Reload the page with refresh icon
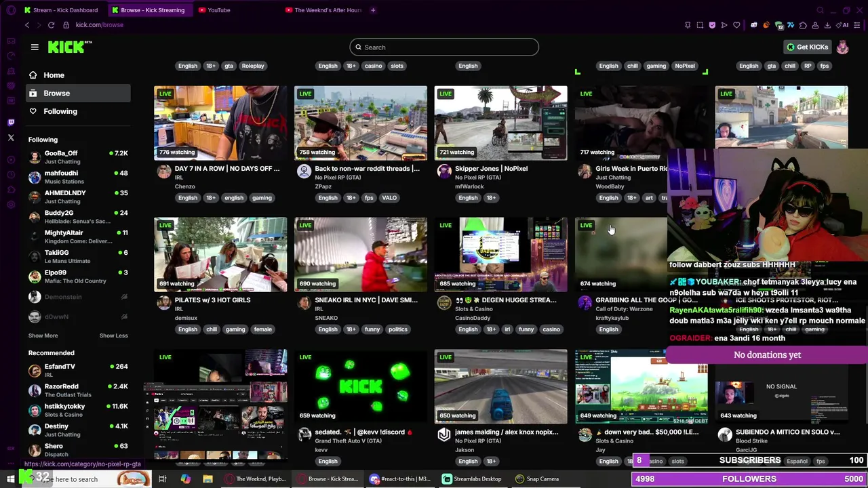Image resolution: width=868 pixels, height=488 pixels. tap(51, 25)
